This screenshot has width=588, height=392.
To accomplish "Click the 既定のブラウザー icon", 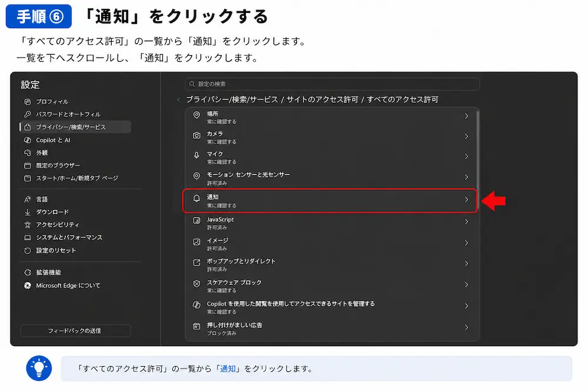I will click(x=28, y=165).
